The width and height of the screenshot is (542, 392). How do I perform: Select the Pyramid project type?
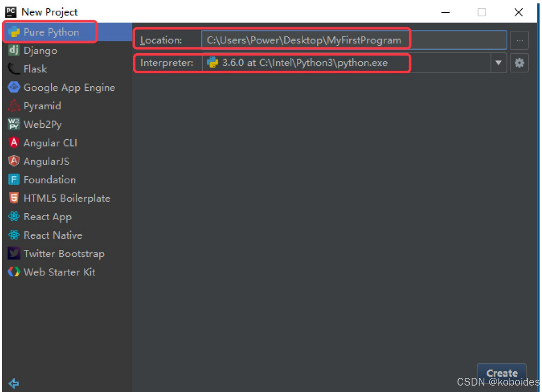click(67, 106)
